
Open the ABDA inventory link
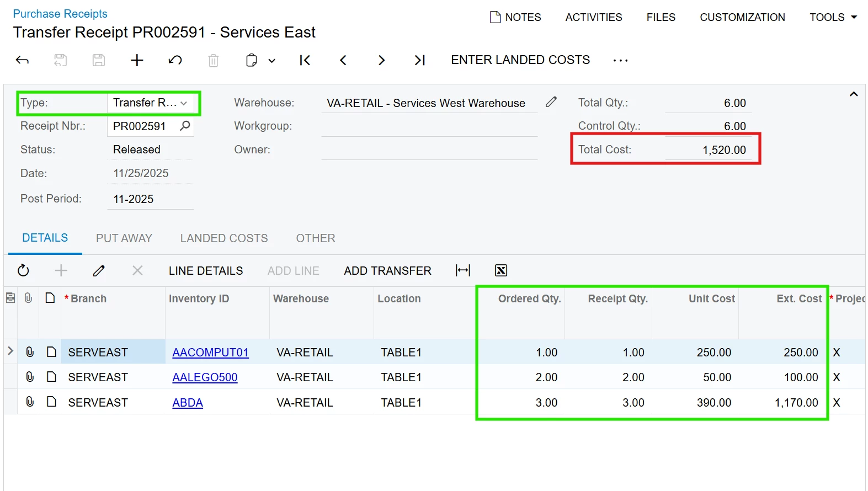click(x=188, y=403)
